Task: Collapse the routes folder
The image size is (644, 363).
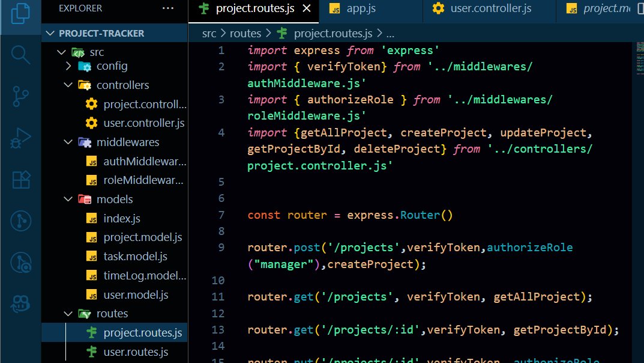Action: [x=68, y=314]
